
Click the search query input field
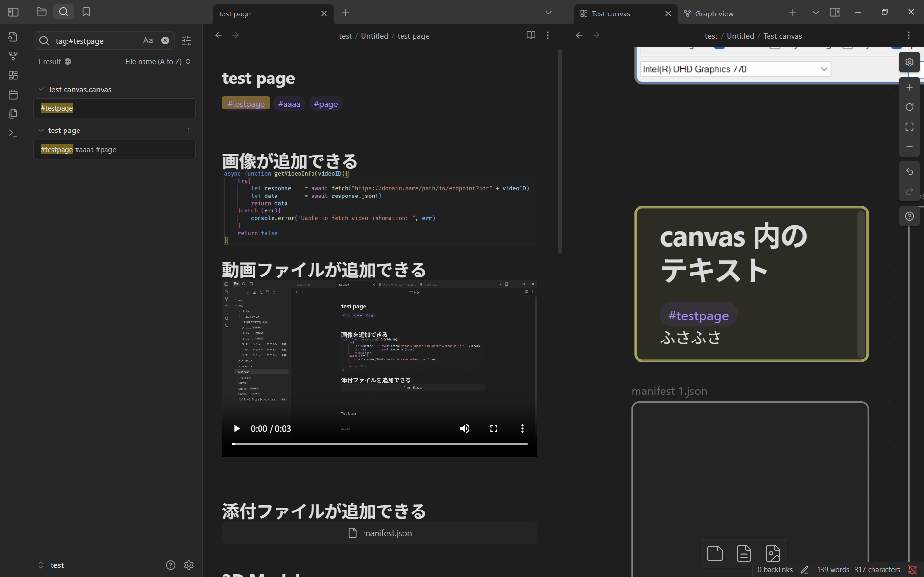[x=96, y=41]
